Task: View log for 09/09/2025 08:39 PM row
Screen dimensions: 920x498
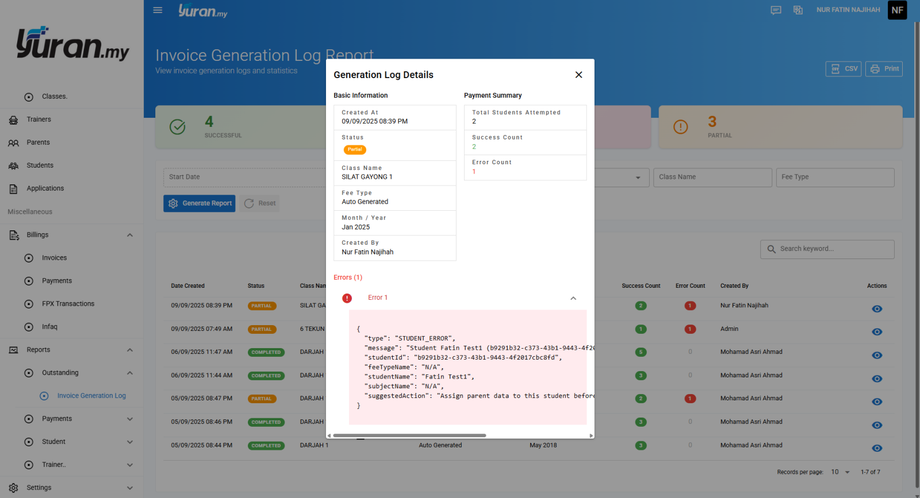Action: click(x=877, y=309)
